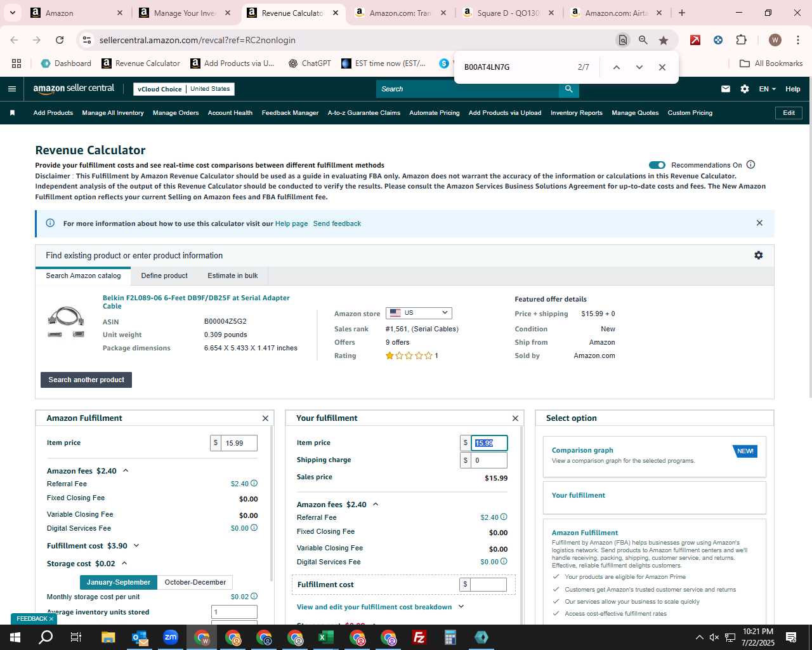The image size is (812, 650).
Task: Switch to Search Amazon catalog tab
Action: [x=83, y=276]
